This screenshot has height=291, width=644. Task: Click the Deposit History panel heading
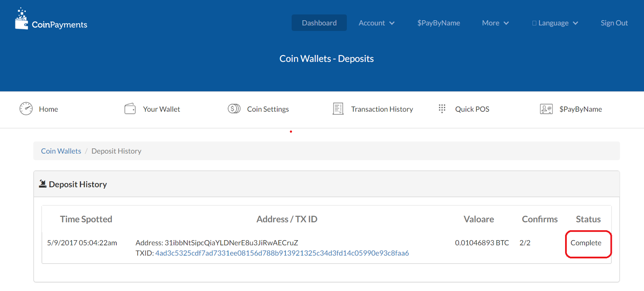(78, 184)
